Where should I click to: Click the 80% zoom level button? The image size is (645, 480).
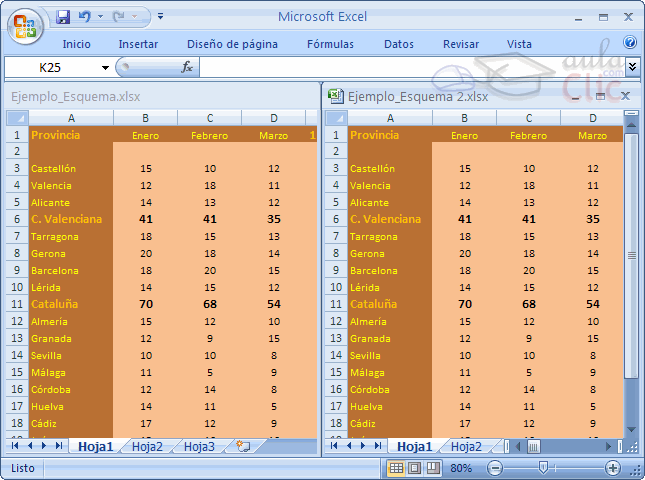[461, 468]
